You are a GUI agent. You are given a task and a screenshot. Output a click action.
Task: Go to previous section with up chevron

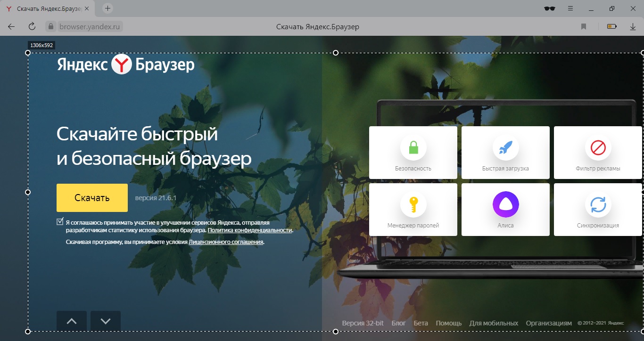[72, 321]
